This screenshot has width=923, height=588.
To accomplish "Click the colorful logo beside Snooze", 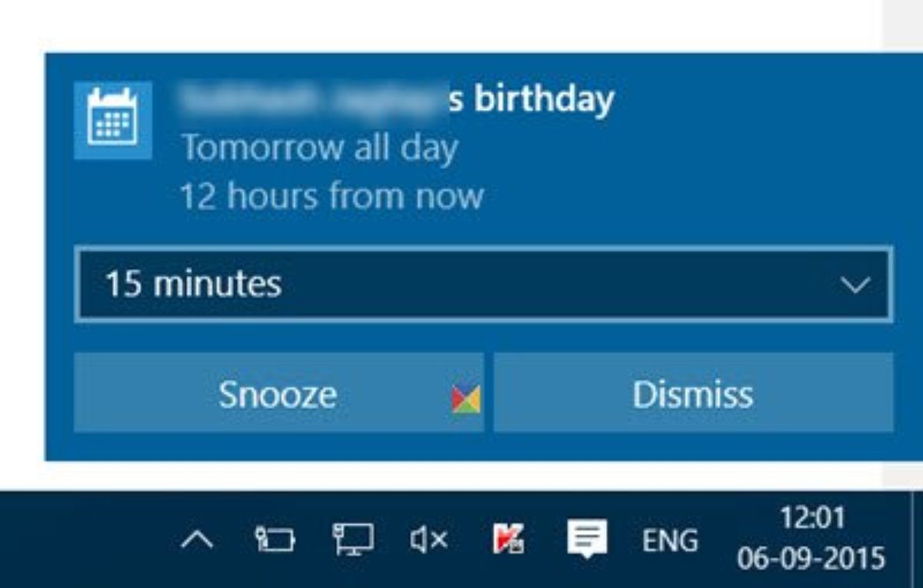I will (466, 399).
